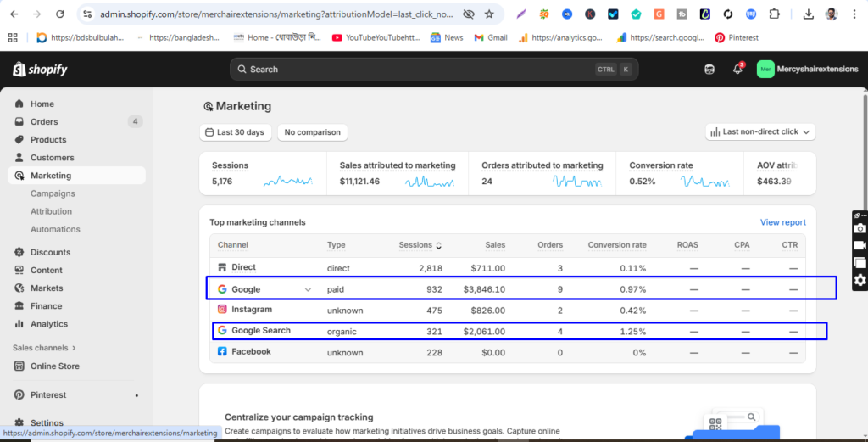The height and width of the screenshot is (442, 868).
Task: Open Mercyshairextensions account menu
Action: coord(808,70)
